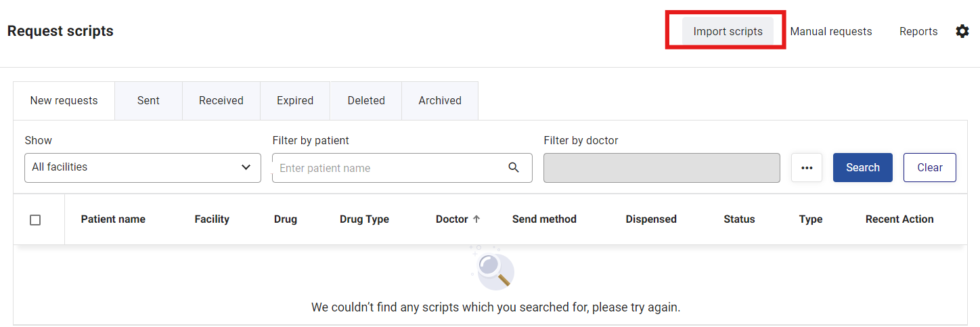Switch to the Sent tab

coord(148,101)
